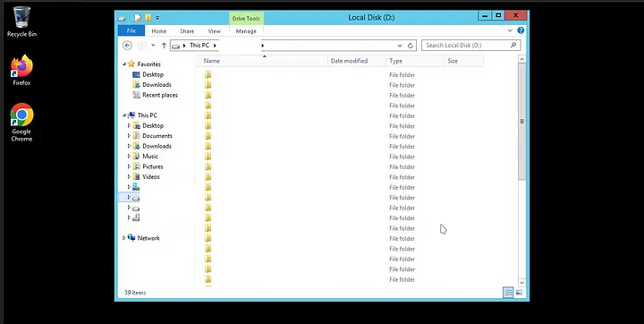This screenshot has width=644, height=324.
Task: Go up one level with the Up arrow
Action: tap(164, 46)
